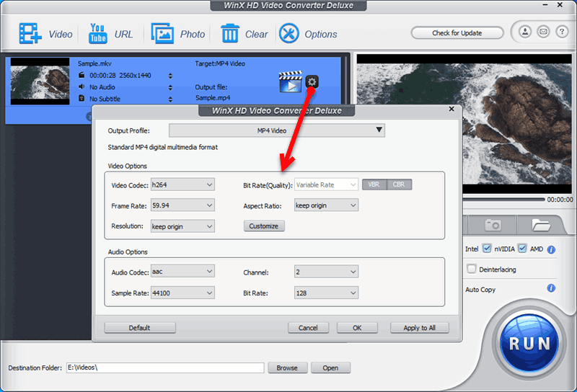Open the Channel dropdown

[326, 272]
